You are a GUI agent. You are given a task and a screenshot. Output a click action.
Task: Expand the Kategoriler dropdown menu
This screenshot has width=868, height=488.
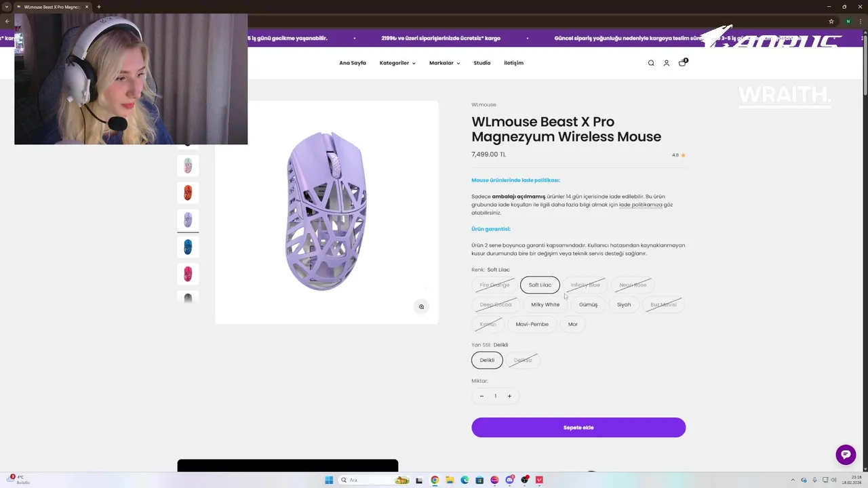coord(397,63)
